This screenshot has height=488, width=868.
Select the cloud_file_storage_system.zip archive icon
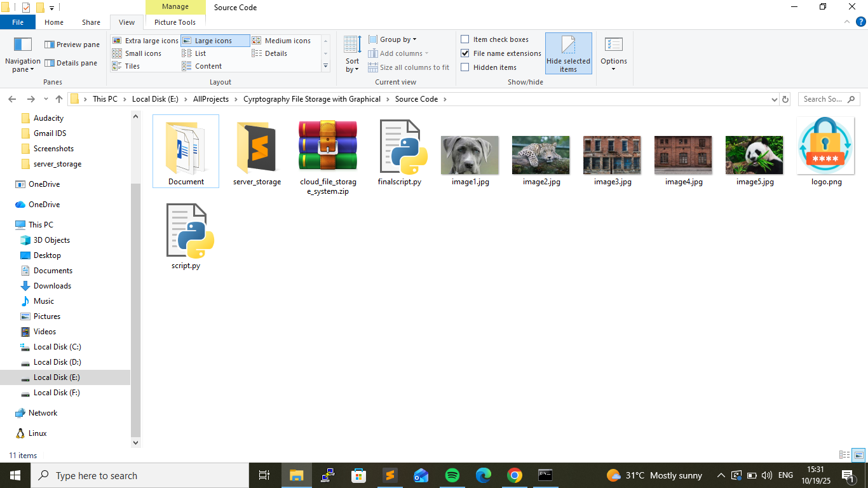(x=328, y=146)
